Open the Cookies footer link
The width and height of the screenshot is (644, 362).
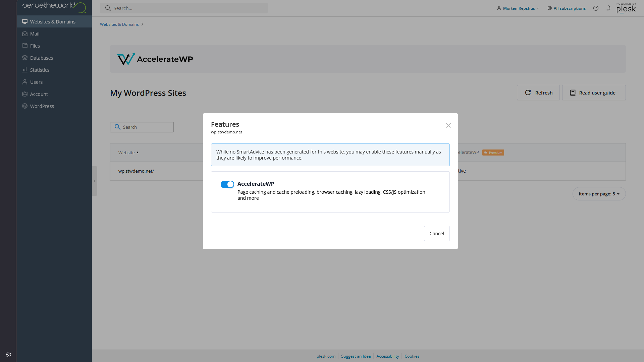412,356
